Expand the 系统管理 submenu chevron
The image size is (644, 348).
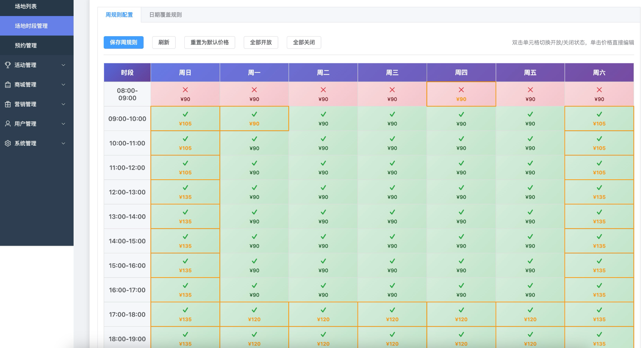tap(64, 143)
